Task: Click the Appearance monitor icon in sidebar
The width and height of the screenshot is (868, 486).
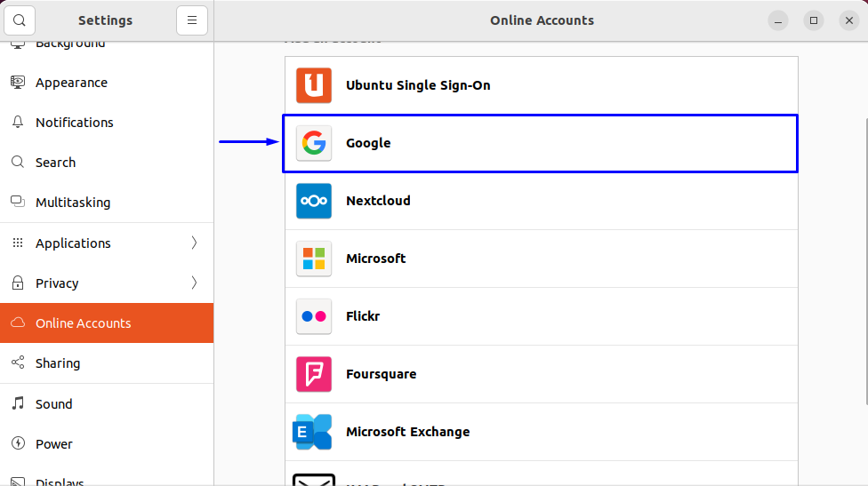Action: [x=18, y=83]
